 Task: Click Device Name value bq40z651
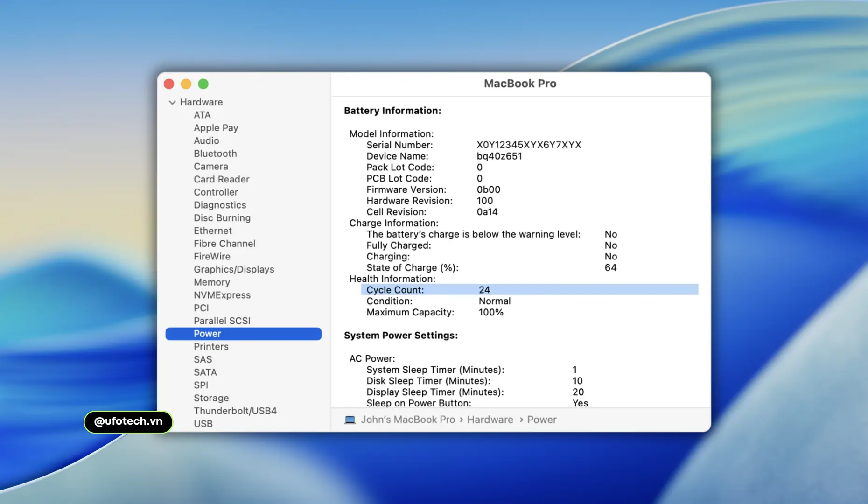point(499,156)
